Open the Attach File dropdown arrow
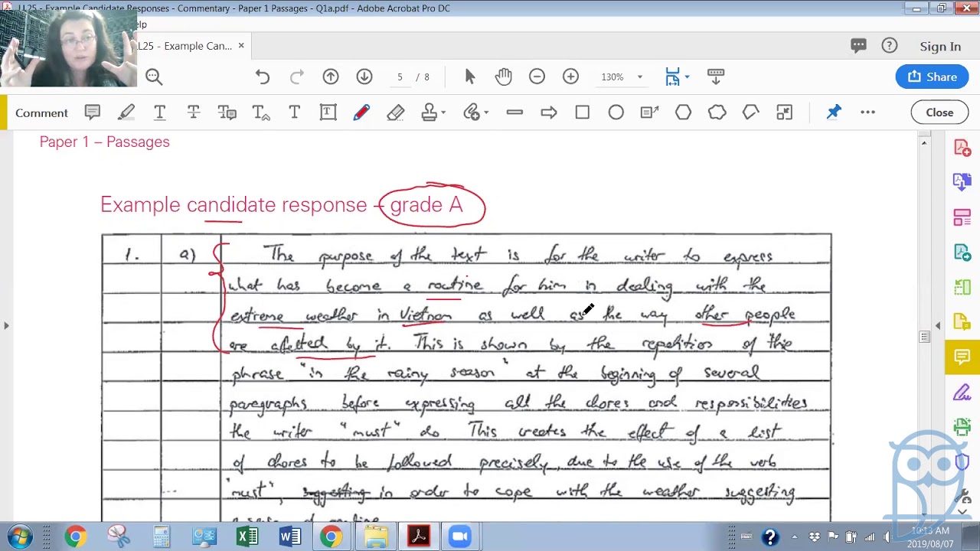 [x=485, y=113]
